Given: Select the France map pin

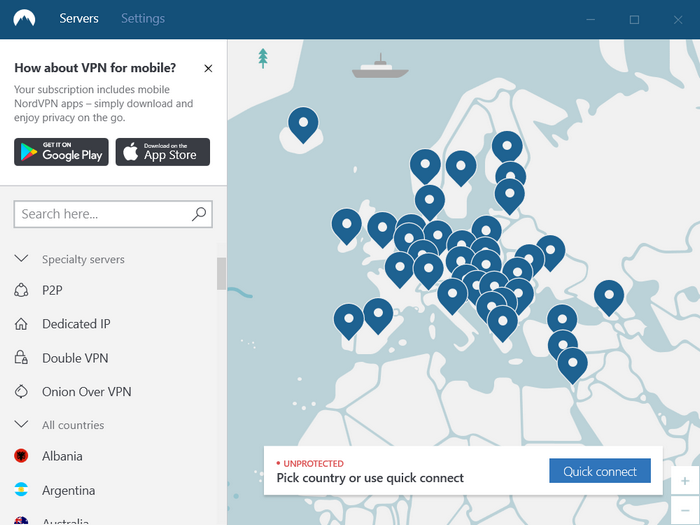Looking at the screenshot, I should [x=400, y=270].
